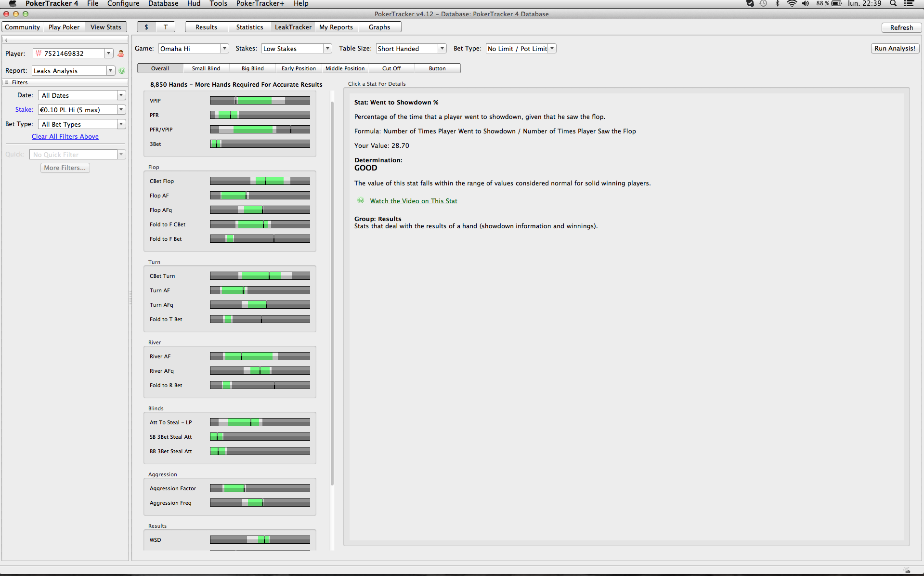Image resolution: width=924 pixels, height=576 pixels.
Task: Click the player profile icon next to Player field
Action: pyautogui.click(x=121, y=53)
